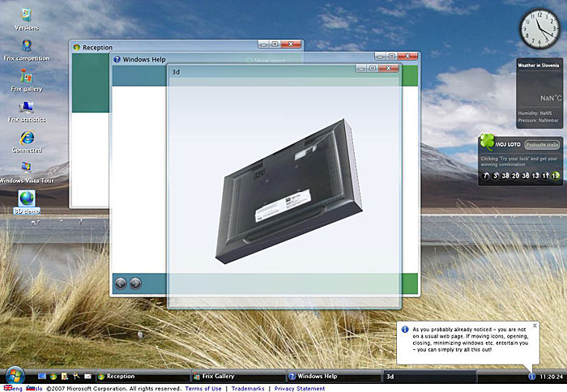Click the taskbar clock showing 11:20:24
Screen dimensions: 567x392
551,377
